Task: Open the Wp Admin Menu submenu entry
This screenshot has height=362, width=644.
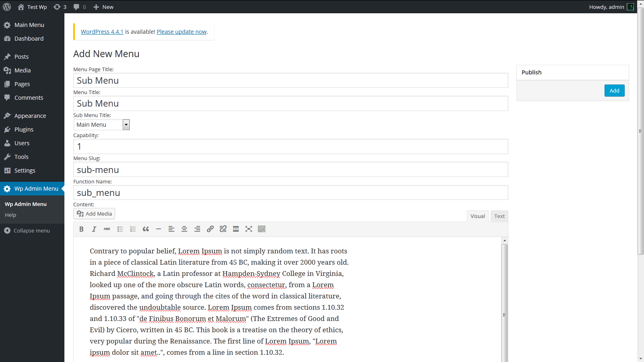Action: click(26, 204)
